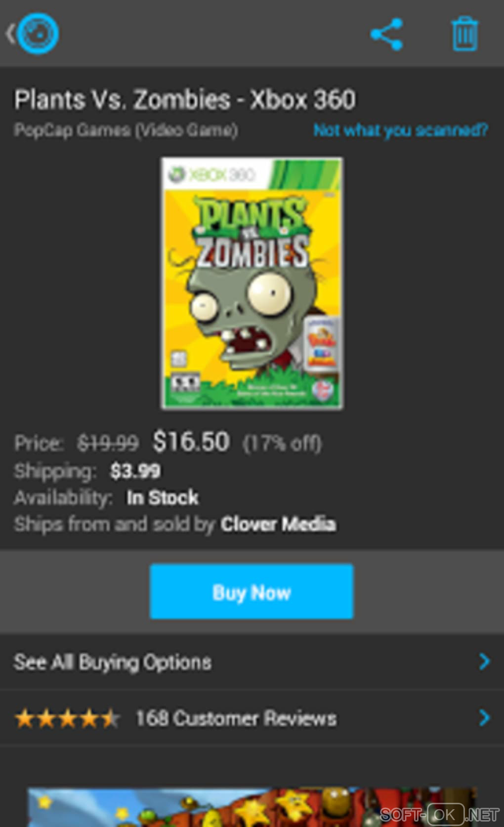Tap the star rating display
The image size is (504, 827).
(x=67, y=718)
